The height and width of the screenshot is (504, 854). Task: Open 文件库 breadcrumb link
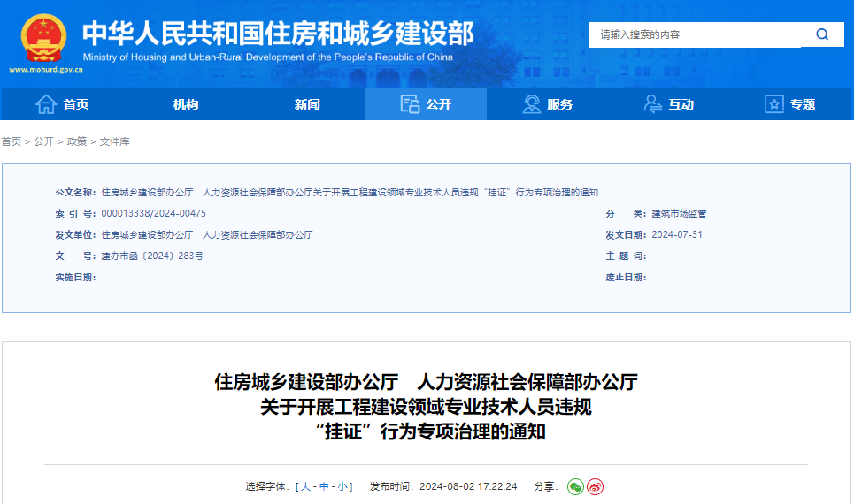pos(114,141)
